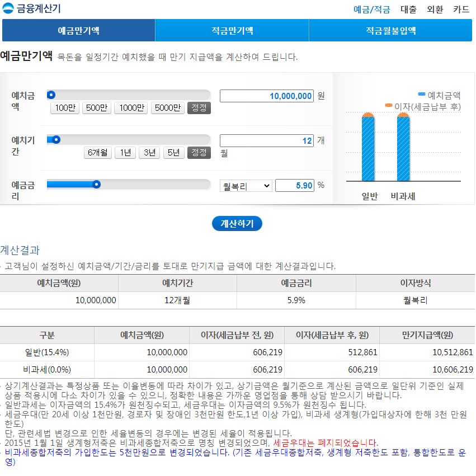
Task: Focus the 5.90 interest rate field
Action: point(294,185)
